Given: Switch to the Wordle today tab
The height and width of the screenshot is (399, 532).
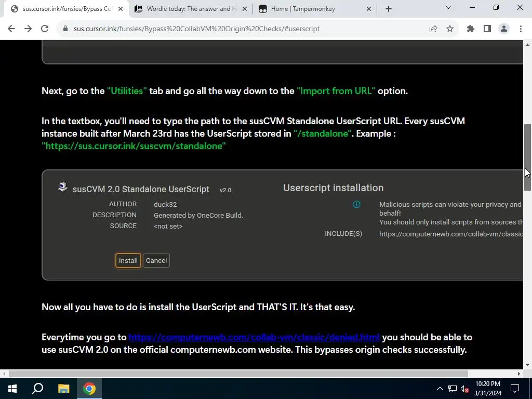Looking at the screenshot, I should (191, 9).
